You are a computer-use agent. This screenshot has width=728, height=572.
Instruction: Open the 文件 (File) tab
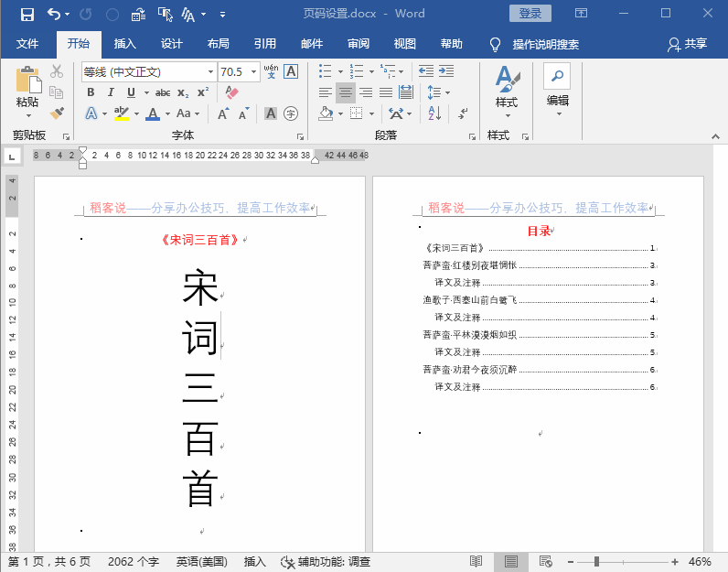[27, 44]
